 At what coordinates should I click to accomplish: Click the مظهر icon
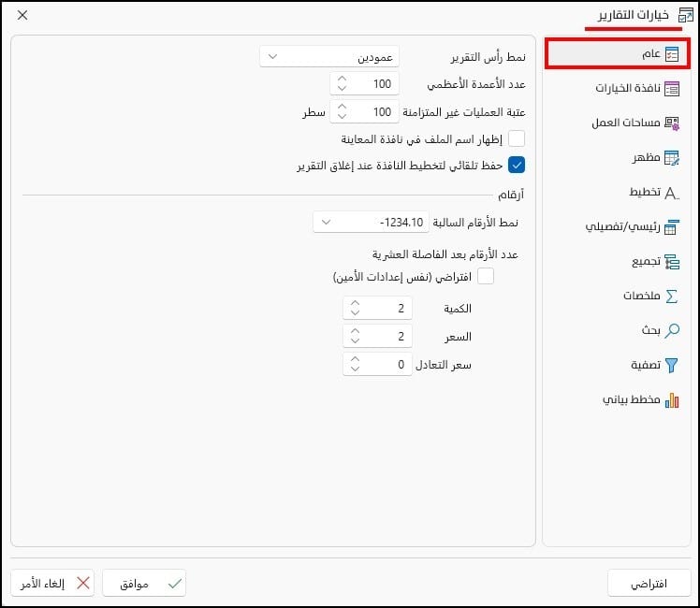coord(671,157)
